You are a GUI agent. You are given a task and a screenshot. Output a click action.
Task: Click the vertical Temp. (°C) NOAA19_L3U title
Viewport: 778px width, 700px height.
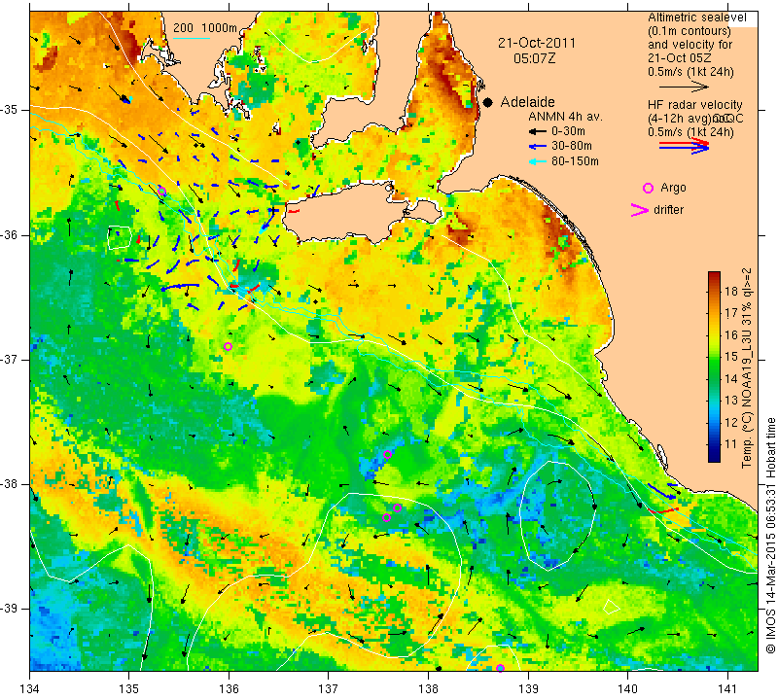(x=747, y=367)
